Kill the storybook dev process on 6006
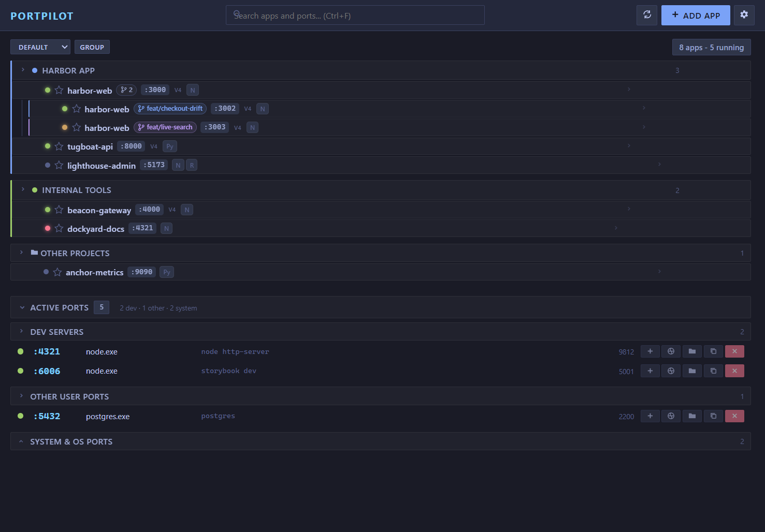The width and height of the screenshot is (765, 532). coord(734,371)
